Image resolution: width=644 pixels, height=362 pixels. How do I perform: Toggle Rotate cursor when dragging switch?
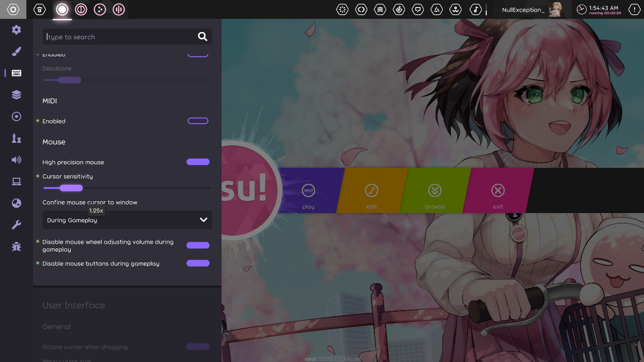click(198, 347)
